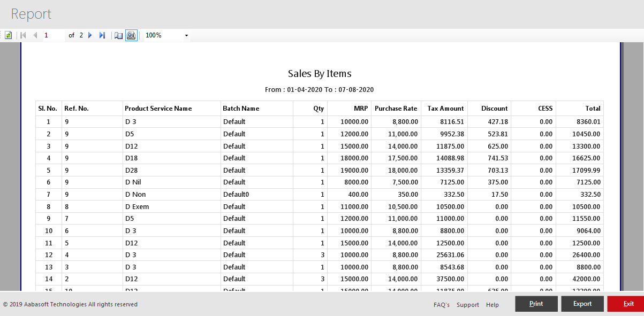This screenshot has height=316, width=644.
Task: Click discount value '17.50'
Action: pos(500,195)
